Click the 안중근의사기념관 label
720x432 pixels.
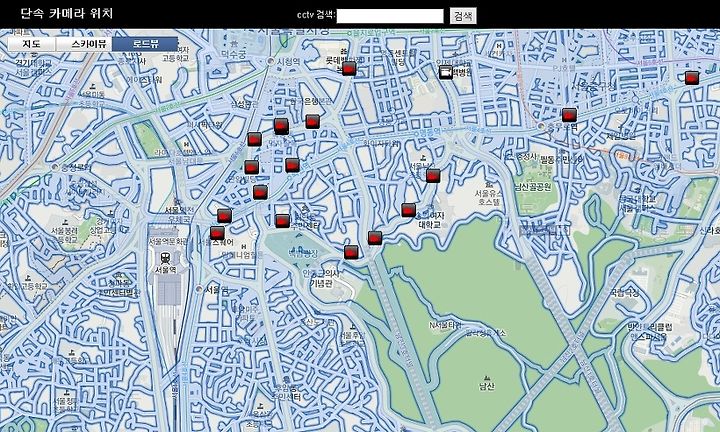tap(321, 278)
